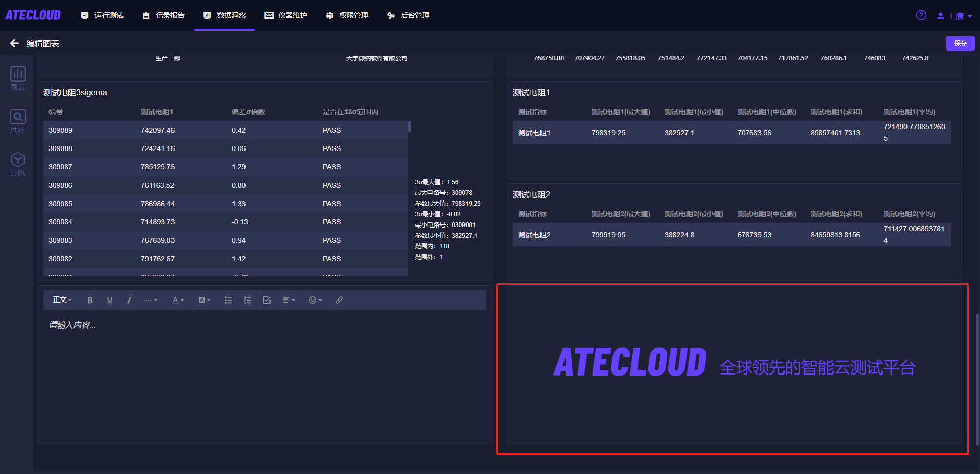
Task: Click the 1.33 deviation cell
Action: (239, 204)
